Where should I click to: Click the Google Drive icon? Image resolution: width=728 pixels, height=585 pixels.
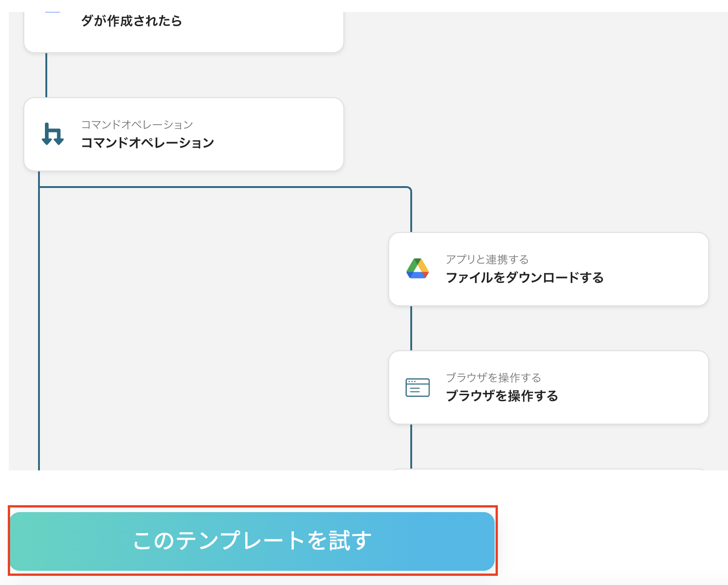417,269
